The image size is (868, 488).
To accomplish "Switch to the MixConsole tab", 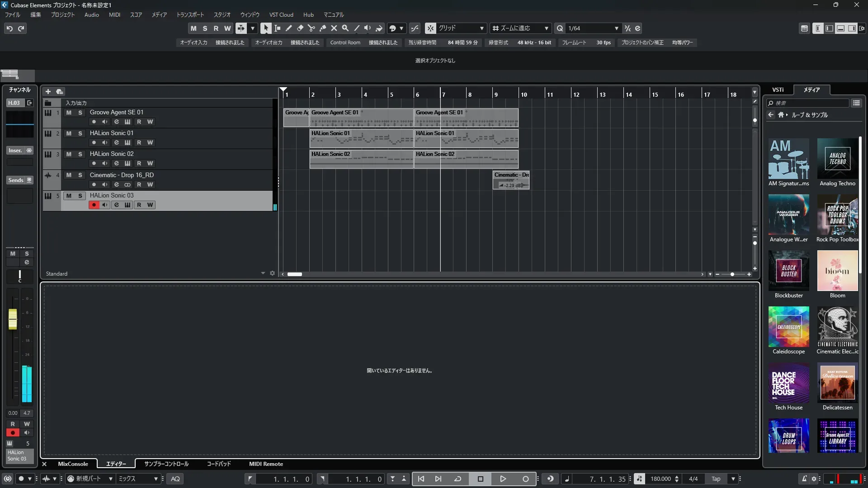I will pyautogui.click(x=73, y=464).
